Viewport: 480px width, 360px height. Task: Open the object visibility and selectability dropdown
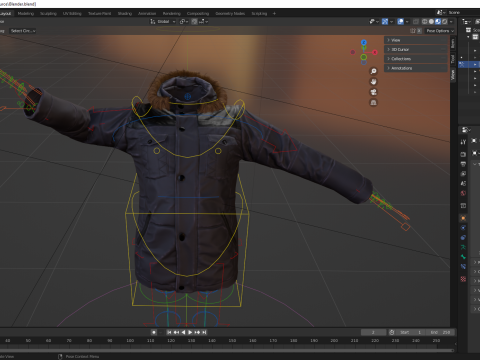coord(374,22)
